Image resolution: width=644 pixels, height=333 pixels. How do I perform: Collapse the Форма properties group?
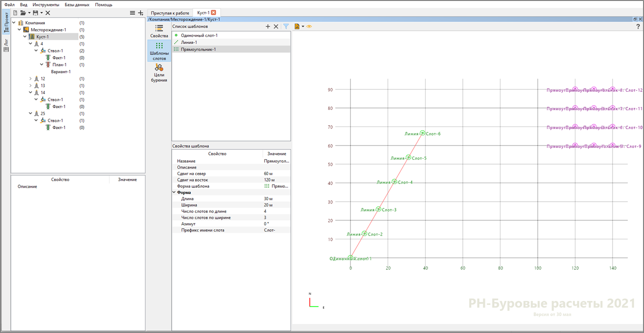[175, 193]
